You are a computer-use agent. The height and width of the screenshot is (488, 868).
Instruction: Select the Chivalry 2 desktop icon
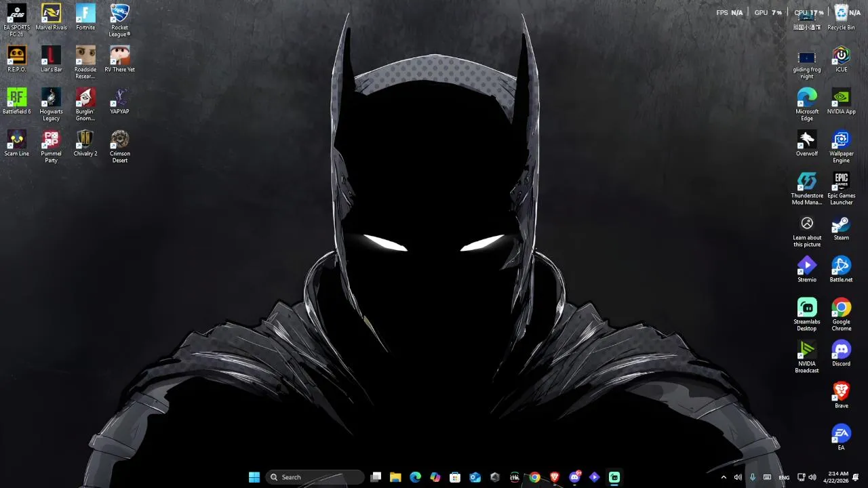(x=85, y=144)
